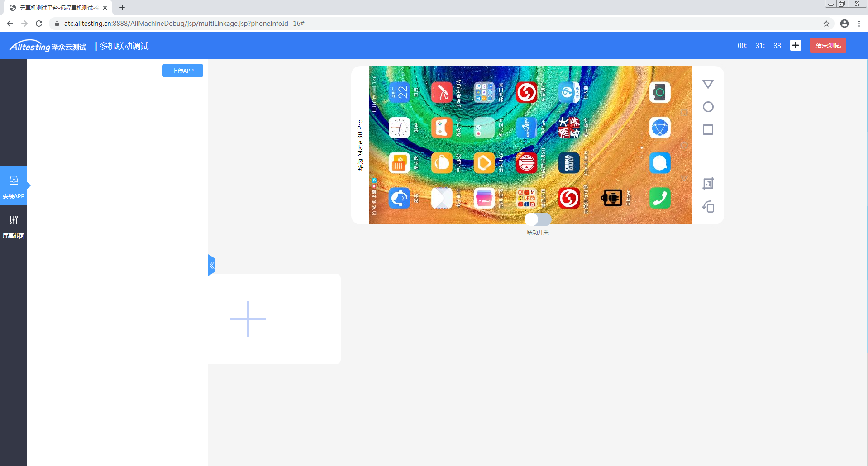Add a new device via plus card

click(x=248, y=319)
